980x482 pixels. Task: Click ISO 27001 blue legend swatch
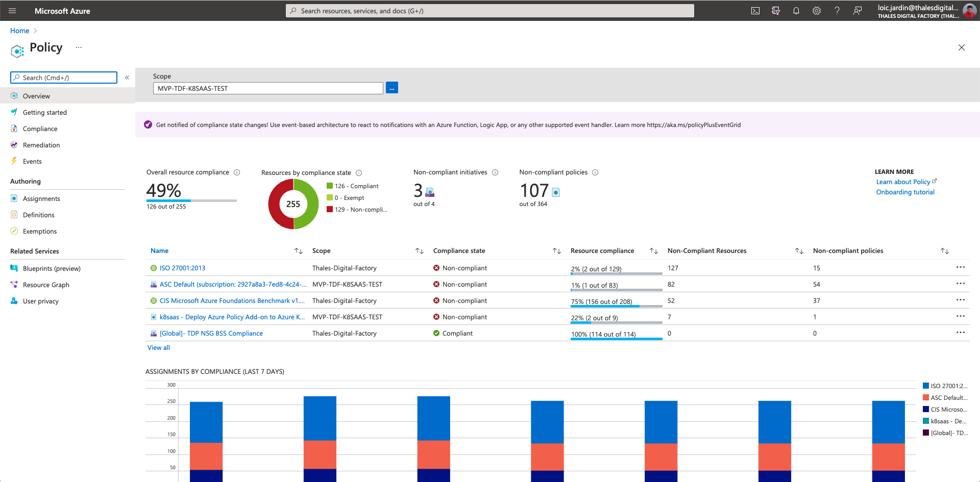coord(926,386)
